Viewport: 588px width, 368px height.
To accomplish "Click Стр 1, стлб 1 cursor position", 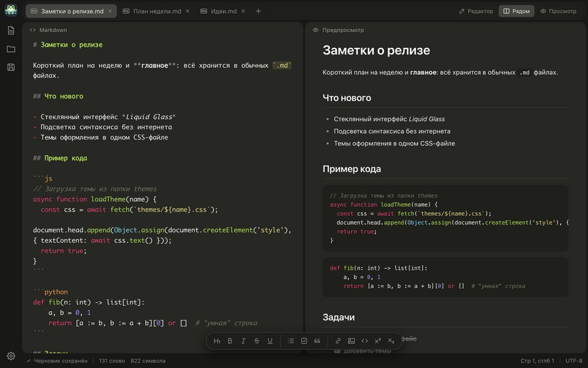I will [x=537, y=361].
